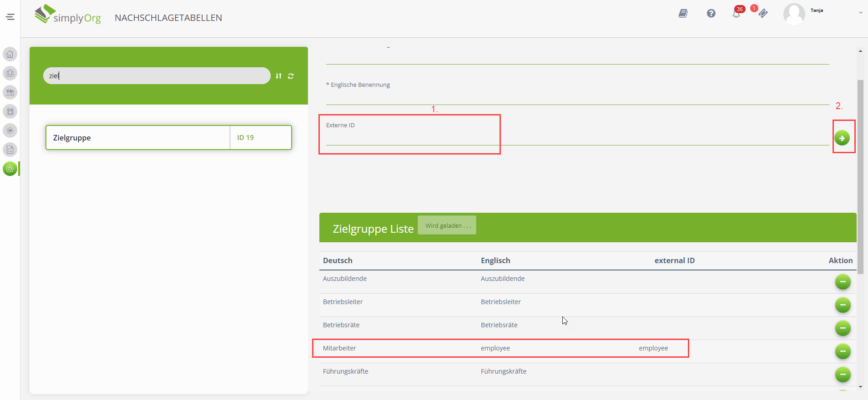The height and width of the screenshot is (400, 868).
Task: Go to the home dashboard sidebar icon
Action: (x=10, y=55)
